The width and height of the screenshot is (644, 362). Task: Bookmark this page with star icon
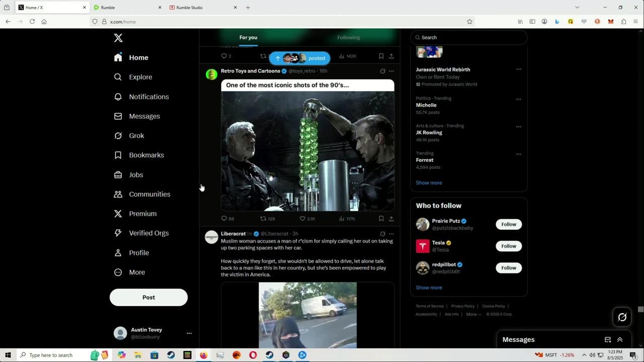coord(469,22)
